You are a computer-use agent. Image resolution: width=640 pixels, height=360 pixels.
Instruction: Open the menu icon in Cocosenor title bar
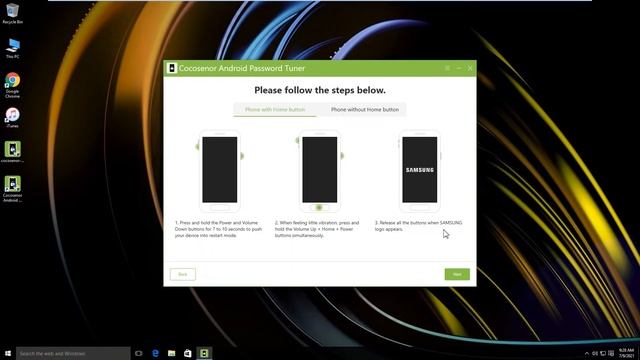[x=447, y=68]
